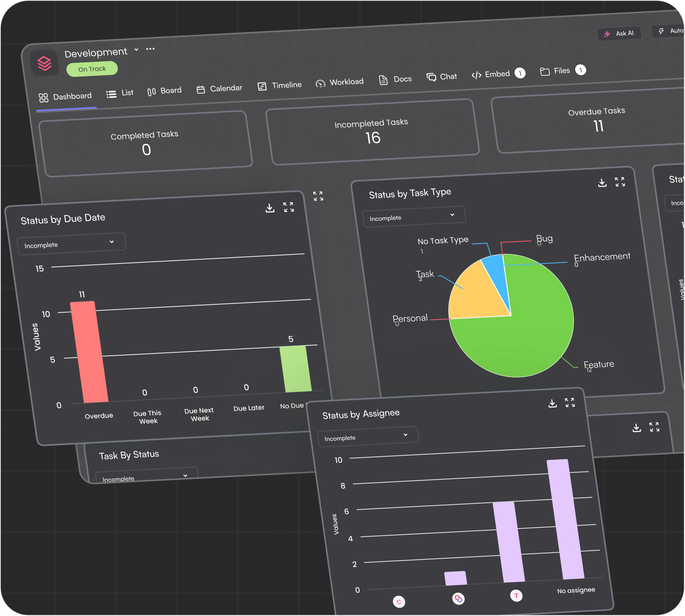Image resolution: width=685 pixels, height=616 pixels.
Task: Expand Status by Assignee chart fullscreen
Action: coord(570,403)
